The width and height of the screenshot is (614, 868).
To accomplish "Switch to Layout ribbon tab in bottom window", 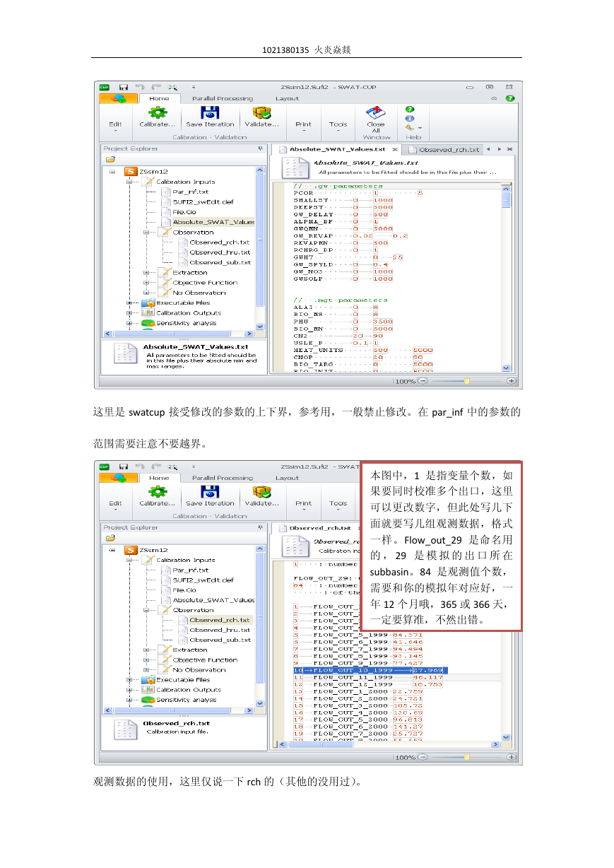I will [287, 478].
